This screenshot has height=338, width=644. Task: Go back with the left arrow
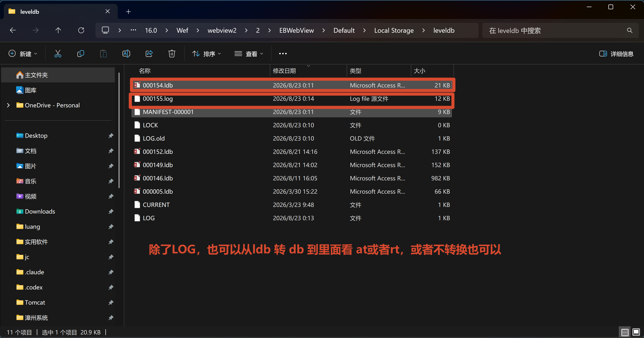[x=13, y=30]
